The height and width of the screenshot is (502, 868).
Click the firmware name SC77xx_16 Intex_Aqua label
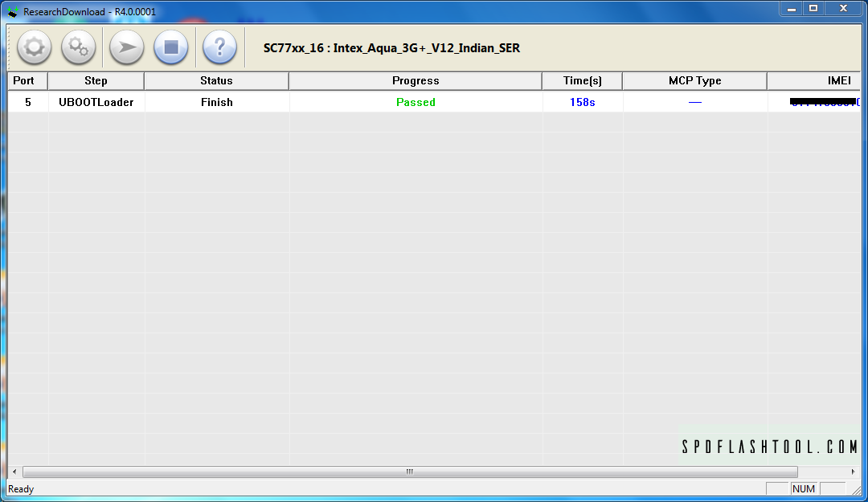coord(391,48)
